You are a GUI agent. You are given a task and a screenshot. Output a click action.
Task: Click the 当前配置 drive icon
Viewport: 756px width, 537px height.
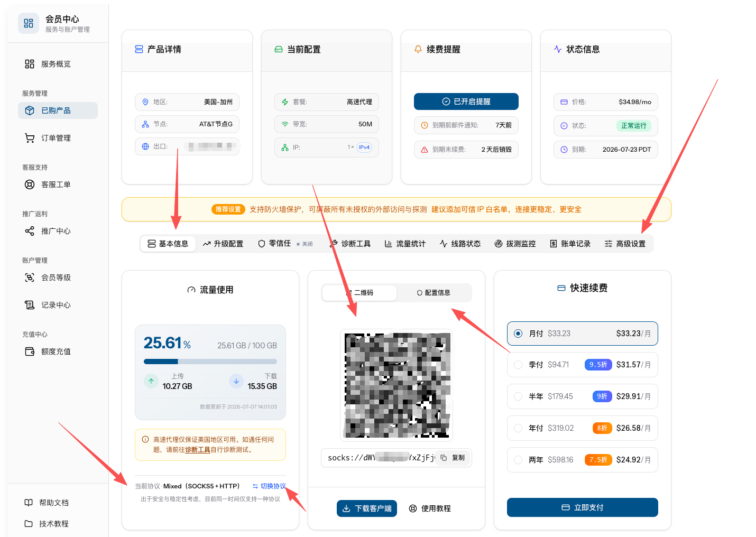279,49
